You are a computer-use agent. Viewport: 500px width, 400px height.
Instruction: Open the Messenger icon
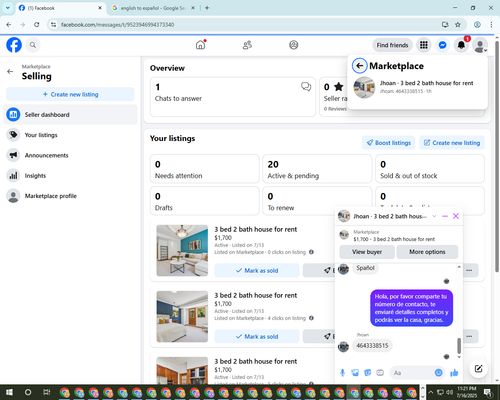[442, 45]
